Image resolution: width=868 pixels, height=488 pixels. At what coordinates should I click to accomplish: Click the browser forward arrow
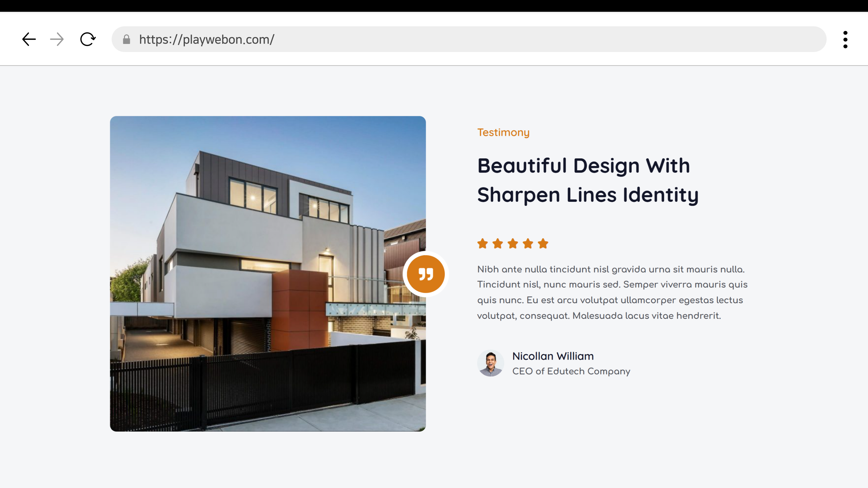tap(57, 39)
